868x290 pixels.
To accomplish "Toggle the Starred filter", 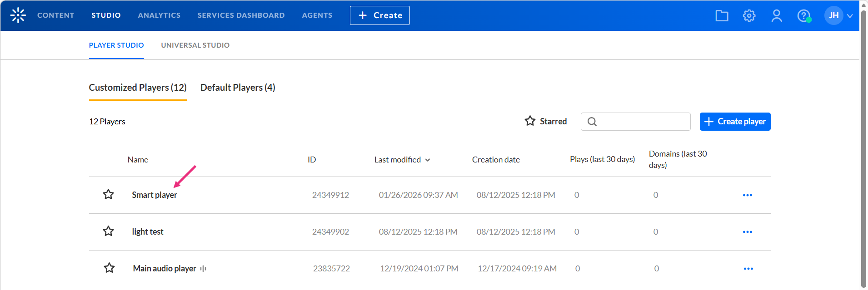I will coord(545,121).
